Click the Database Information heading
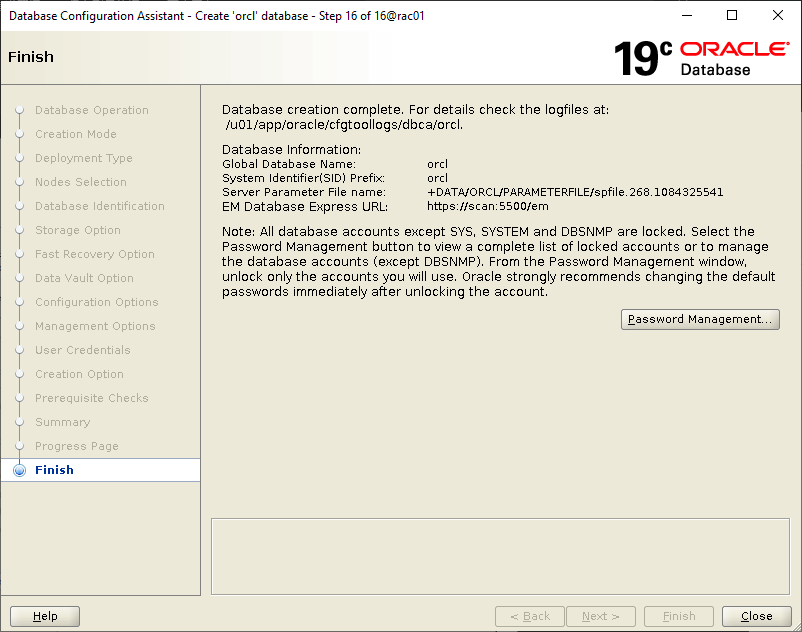The image size is (802, 632). 292,150
